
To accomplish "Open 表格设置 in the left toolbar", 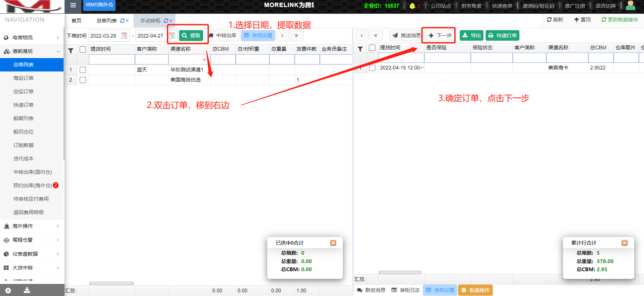I will [258, 36].
